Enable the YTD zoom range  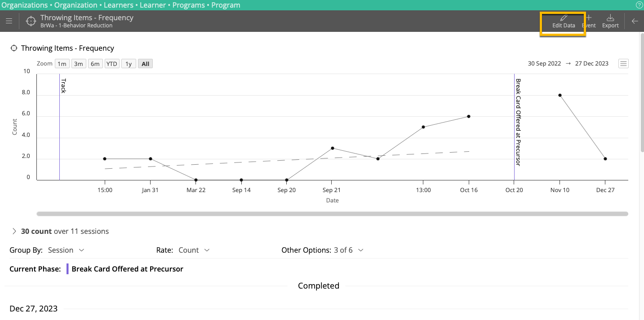pyautogui.click(x=111, y=63)
